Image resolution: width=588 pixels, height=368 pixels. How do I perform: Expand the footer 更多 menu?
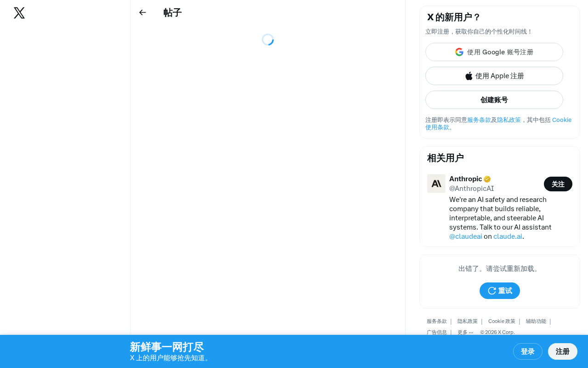(465, 332)
